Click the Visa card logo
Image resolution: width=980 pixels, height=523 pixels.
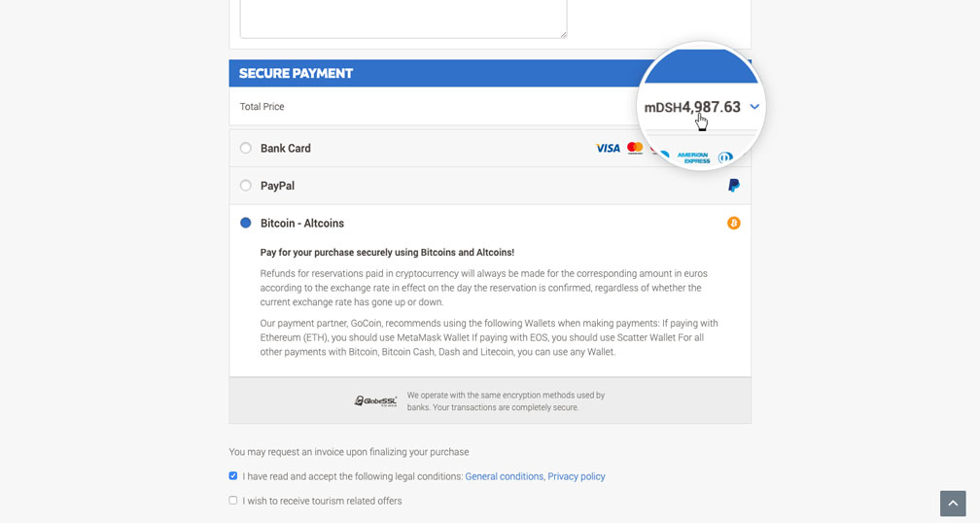(x=608, y=149)
